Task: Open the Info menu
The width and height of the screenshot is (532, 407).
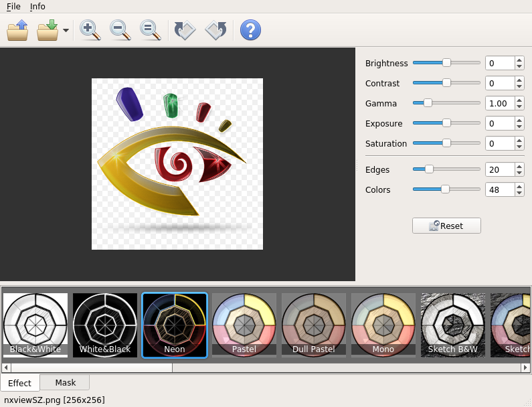Action: [x=37, y=6]
